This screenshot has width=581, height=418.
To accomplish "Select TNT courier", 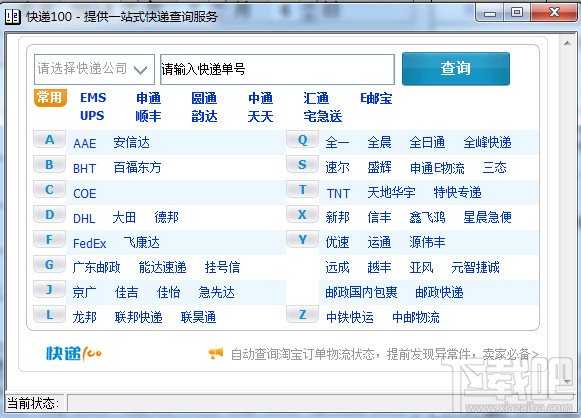I will tap(338, 193).
